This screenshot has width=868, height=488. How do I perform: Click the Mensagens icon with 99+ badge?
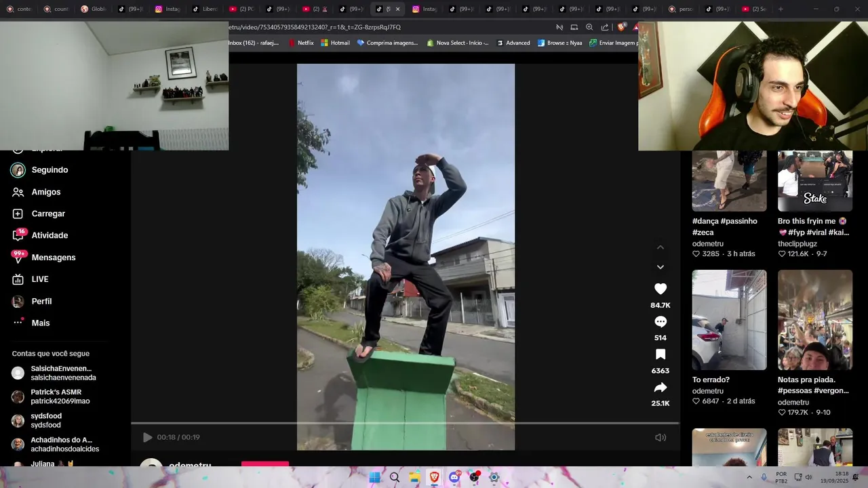[x=18, y=258]
